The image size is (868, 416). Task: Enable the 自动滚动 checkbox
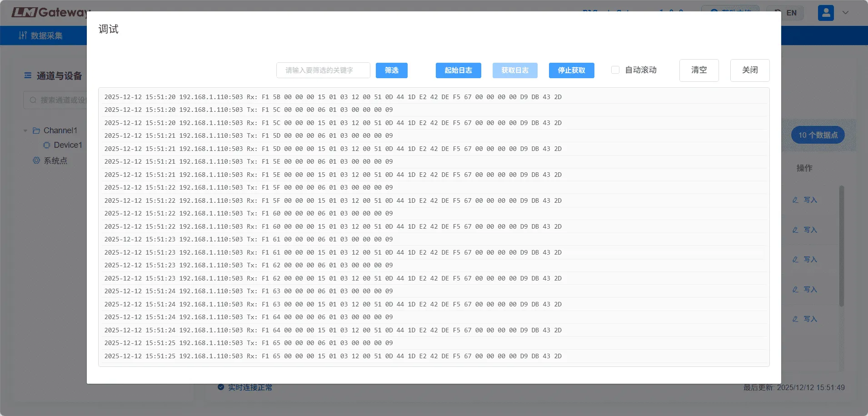pyautogui.click(x=615, y=70)
